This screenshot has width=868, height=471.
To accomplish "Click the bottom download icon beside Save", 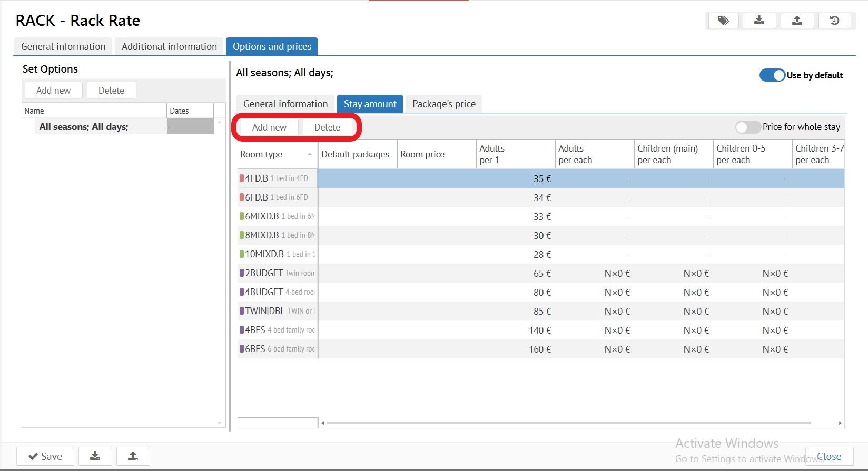I will click(95, 456).
